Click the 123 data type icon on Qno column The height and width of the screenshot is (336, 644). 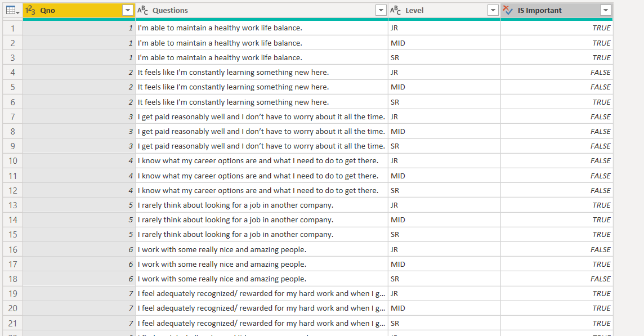tap(30, 10)
